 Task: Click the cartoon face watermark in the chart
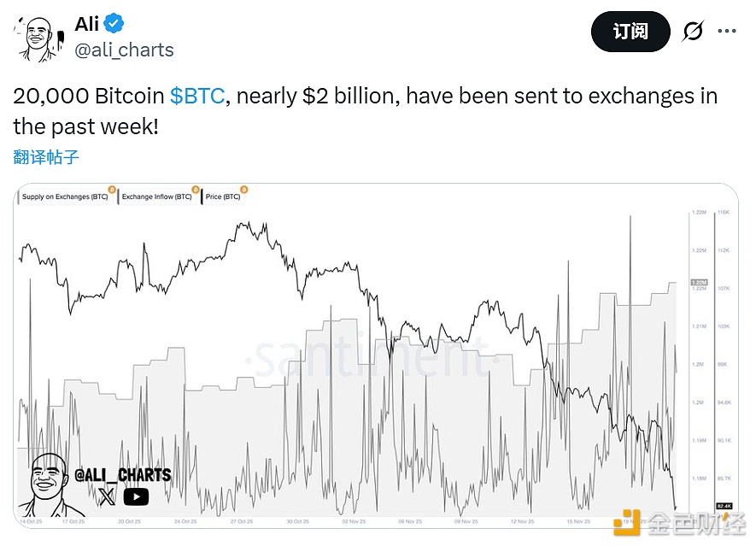tap(50, 484)
